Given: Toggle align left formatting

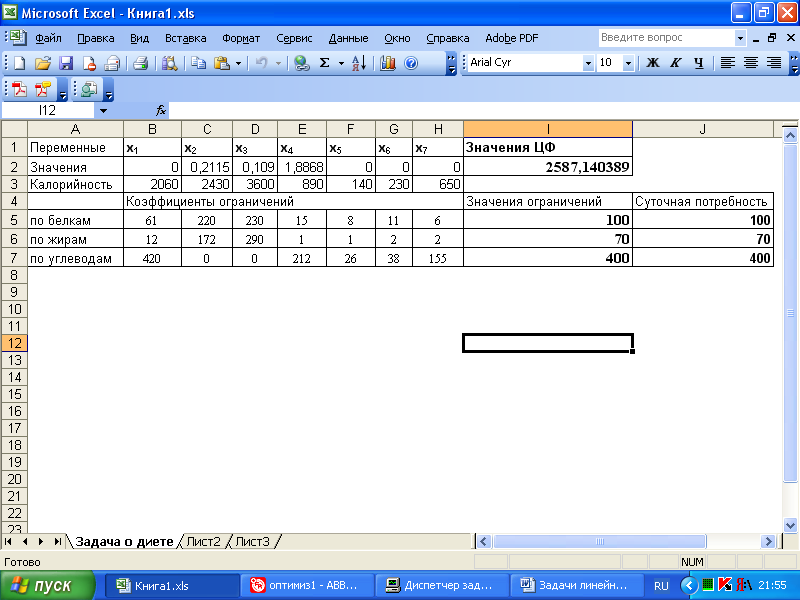Looking at the screenshot, I should pyautogui.click(x=728, y=63).
